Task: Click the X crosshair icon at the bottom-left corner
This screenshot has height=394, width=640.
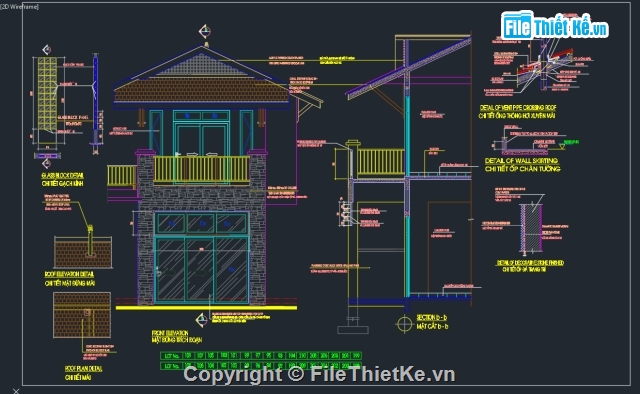Action: click(x=16, y=391)
